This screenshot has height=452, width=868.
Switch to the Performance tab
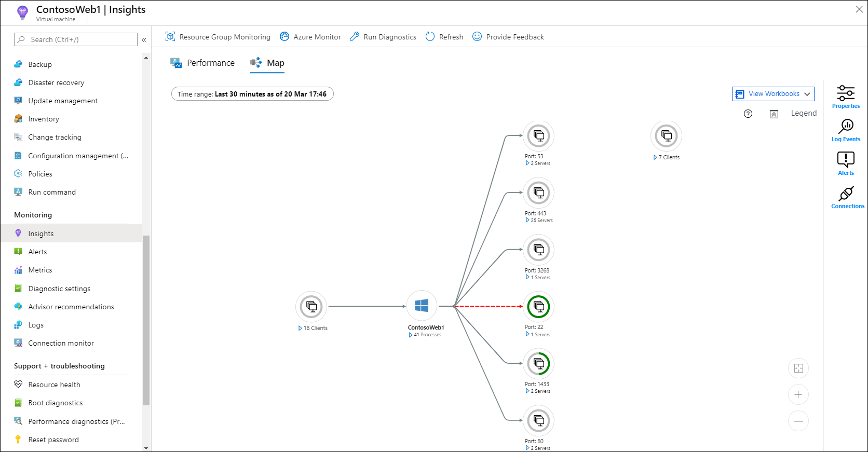[x=202, y=63]
